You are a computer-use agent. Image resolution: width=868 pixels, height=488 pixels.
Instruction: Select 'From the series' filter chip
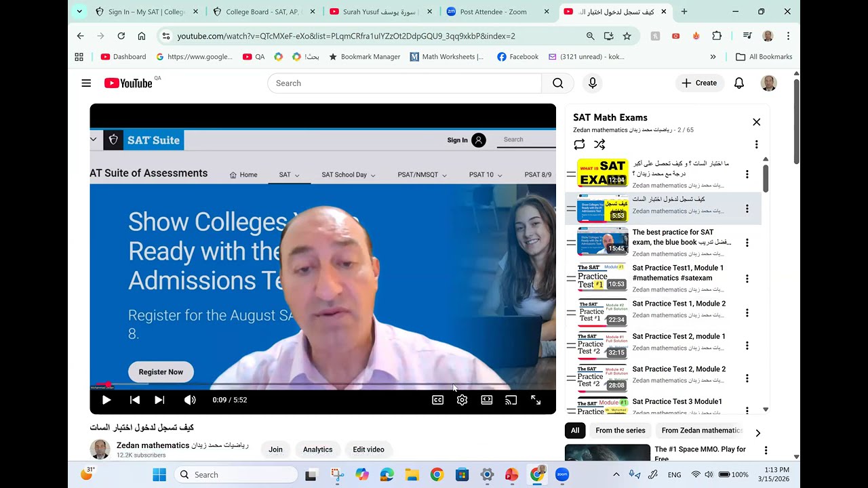pos(620,430)
